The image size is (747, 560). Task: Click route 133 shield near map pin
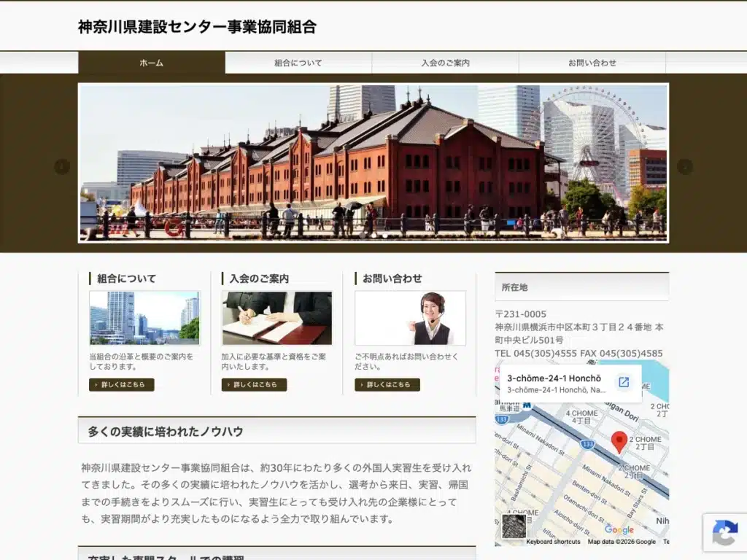(x=588, y=444)
